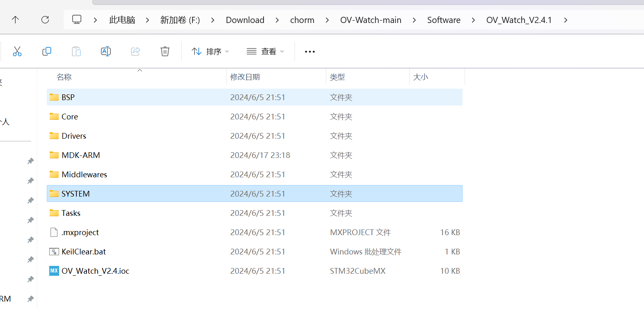Image resolution: width=644 pixels, height=309 pixels.
Task: Click the MDK-ARM folder icon
Action: click(x=54, y=155)
